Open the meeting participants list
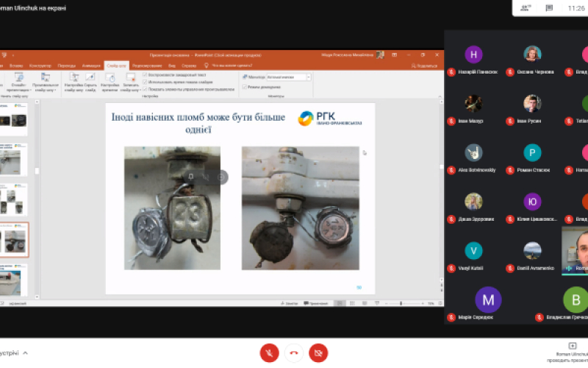 coord(526,8)
